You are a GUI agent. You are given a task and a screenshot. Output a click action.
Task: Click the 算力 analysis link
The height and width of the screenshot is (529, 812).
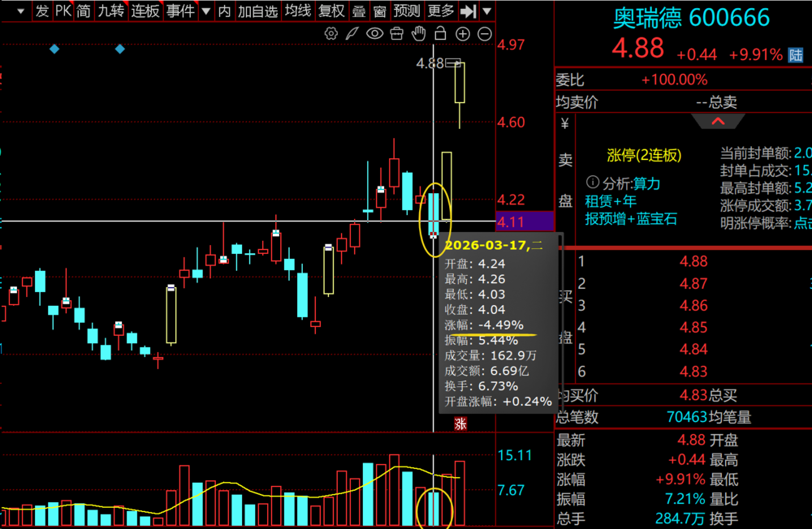(646, 183)
